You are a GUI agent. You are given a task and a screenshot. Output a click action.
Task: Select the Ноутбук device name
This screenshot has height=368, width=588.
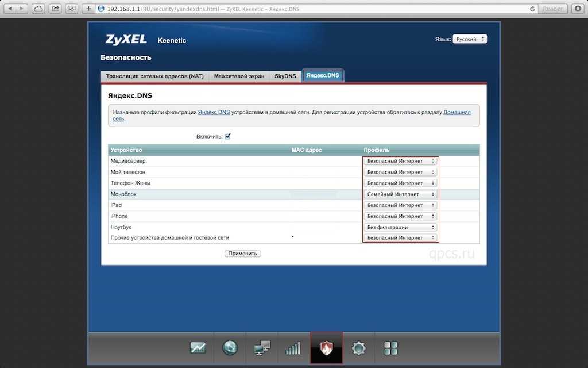121,227
